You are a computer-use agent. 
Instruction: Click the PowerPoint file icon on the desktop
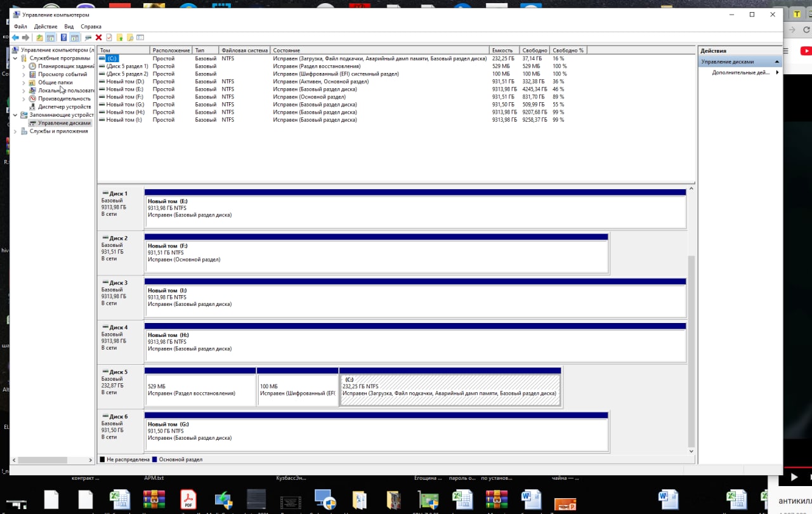click(x=565, y=504)
